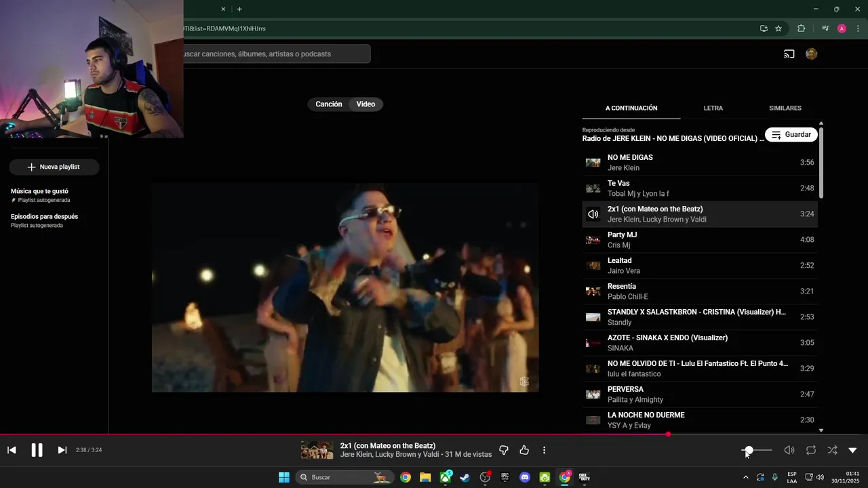Open Chrome profile A avatar

coord(842,28)
